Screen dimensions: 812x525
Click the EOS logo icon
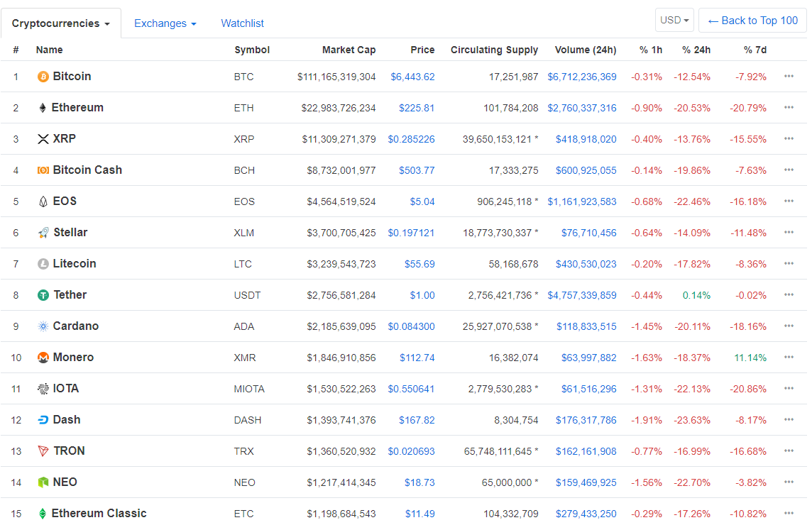click(x=43, y=201)
